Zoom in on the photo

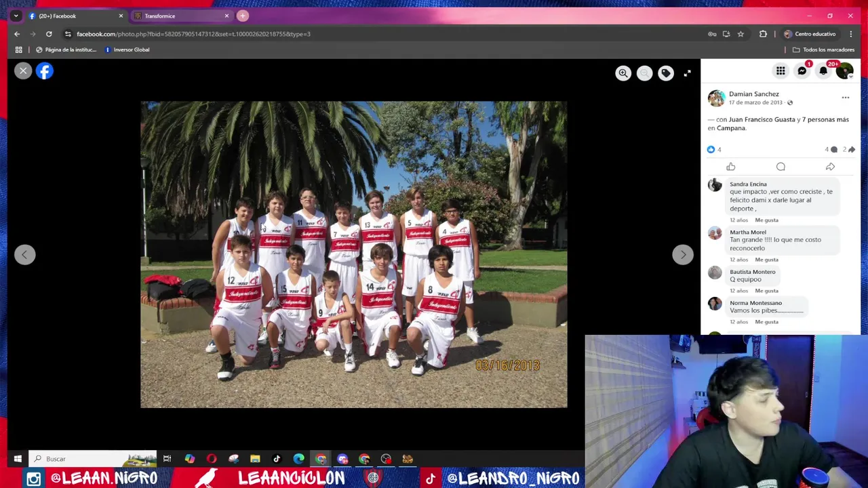click(623, 73)
